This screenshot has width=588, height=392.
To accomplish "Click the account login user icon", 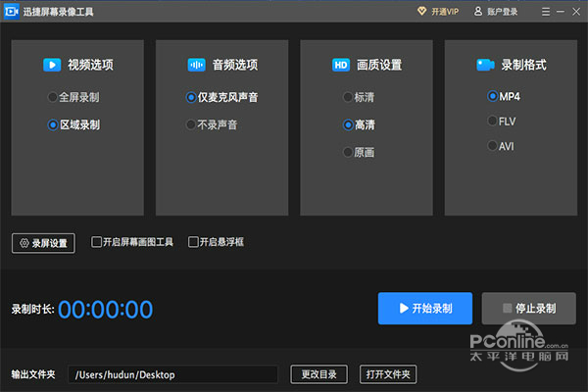I will coord(478,11).
